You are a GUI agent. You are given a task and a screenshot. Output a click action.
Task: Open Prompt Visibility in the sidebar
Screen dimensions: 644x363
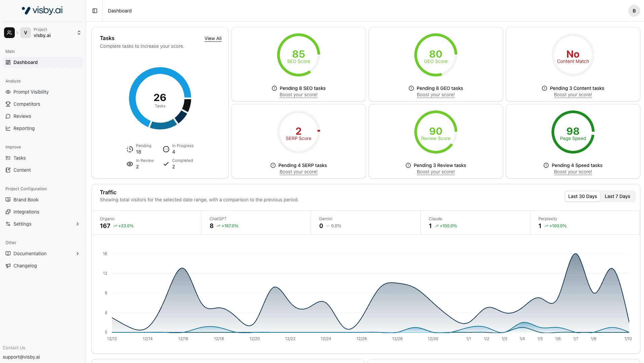31,92
